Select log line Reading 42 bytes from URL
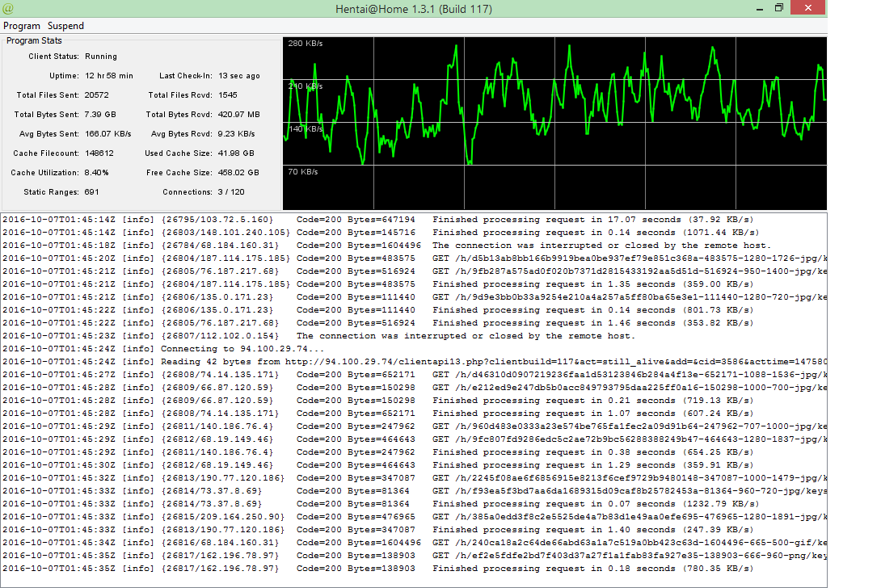Image resolution: width=881 pixels, height=588 pixels. pyautogui.click(x=404, y=362)
